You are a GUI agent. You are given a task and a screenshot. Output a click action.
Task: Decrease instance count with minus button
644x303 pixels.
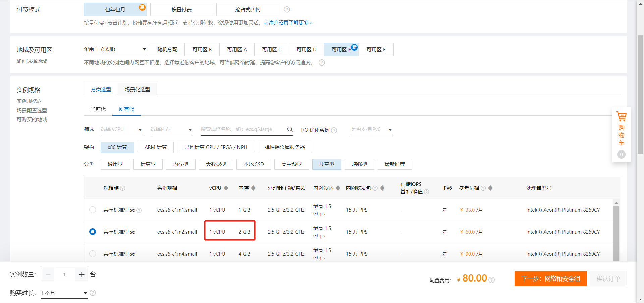(48, 274)
